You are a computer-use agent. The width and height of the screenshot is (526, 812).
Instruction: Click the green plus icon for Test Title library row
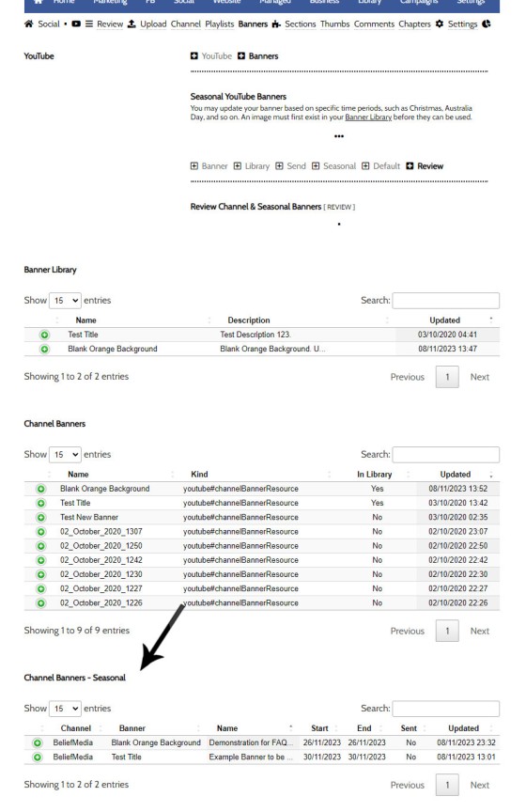44,336
